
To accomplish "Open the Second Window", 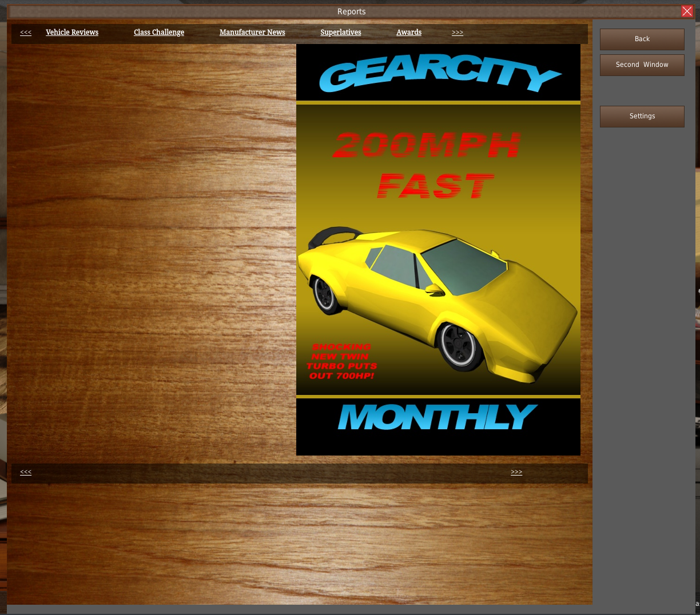I will pyautogui.click(x=642, y=65).
